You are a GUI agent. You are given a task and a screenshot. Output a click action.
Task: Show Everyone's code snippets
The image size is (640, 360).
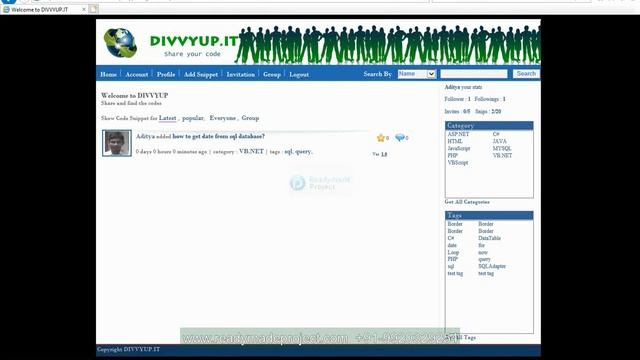click(222, 118)
